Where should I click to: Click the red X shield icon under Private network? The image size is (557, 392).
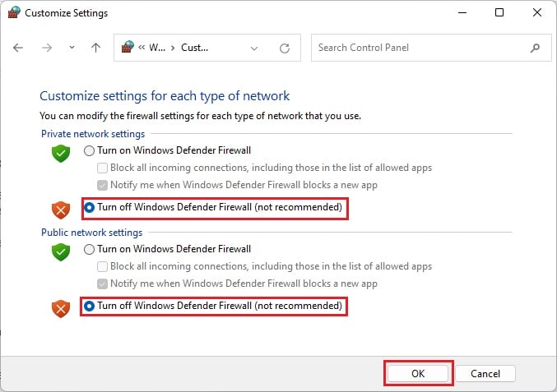(61, 210)
